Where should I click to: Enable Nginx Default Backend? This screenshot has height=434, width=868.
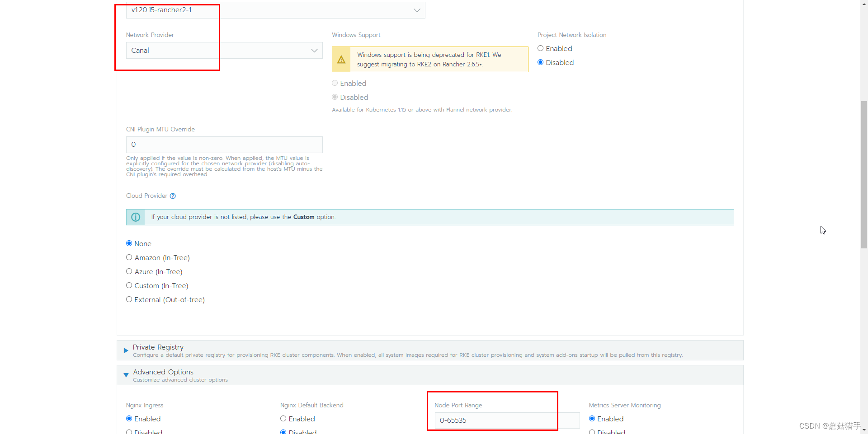(x=283, y=419)
